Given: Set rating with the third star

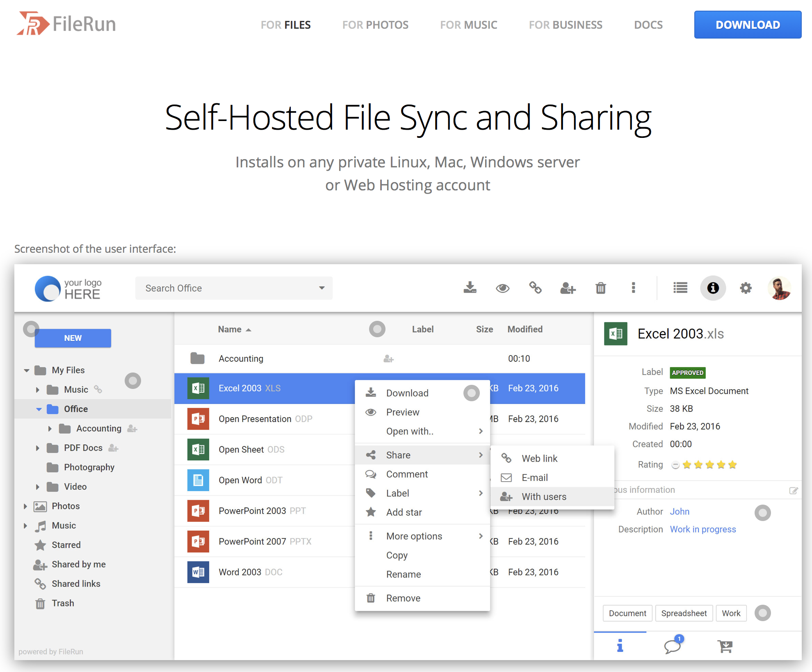Looking at the screenshot, I should coord(710,465).
